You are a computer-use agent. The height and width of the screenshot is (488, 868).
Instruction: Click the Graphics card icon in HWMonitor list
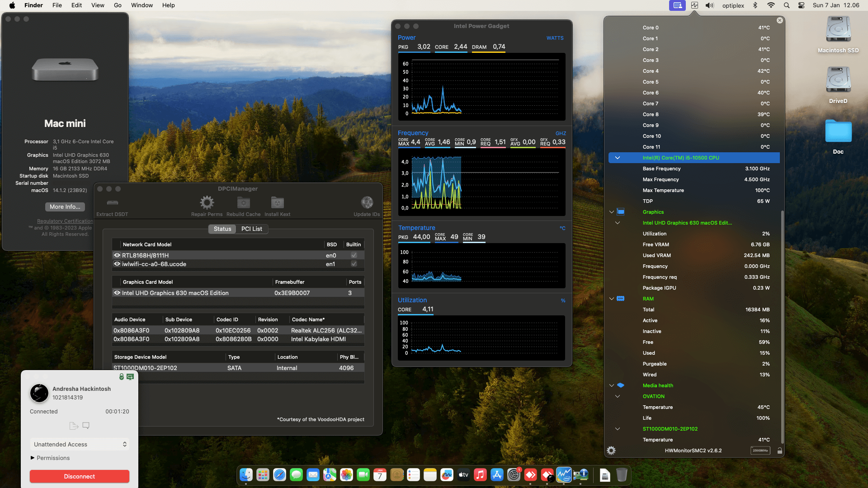click(x=621, y=211)
